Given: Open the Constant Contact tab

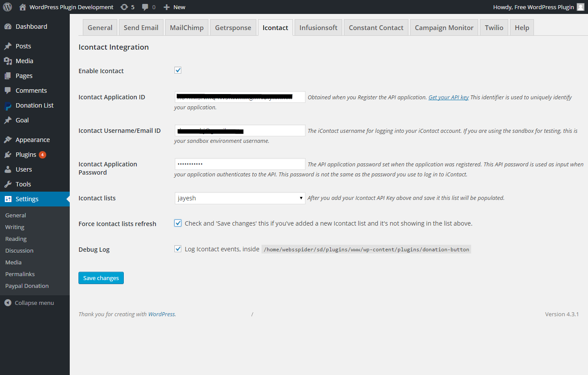Looking at the screenshot, I should [376, 27].
